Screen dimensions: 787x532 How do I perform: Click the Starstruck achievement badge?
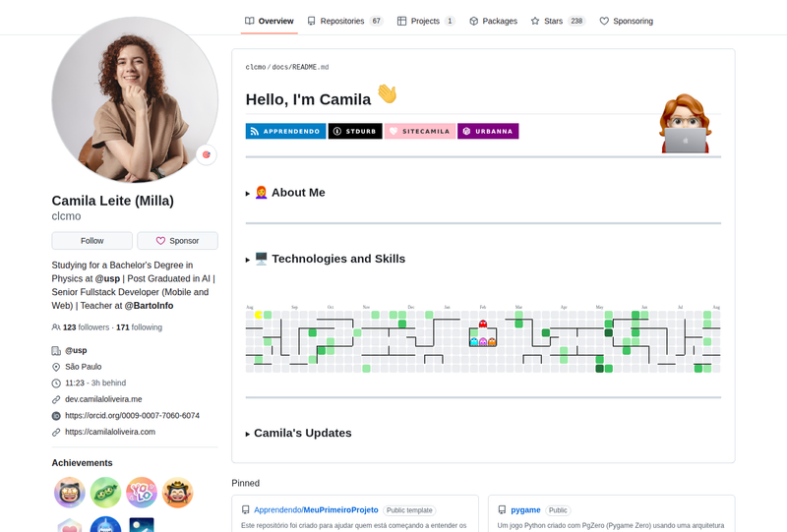70,493
